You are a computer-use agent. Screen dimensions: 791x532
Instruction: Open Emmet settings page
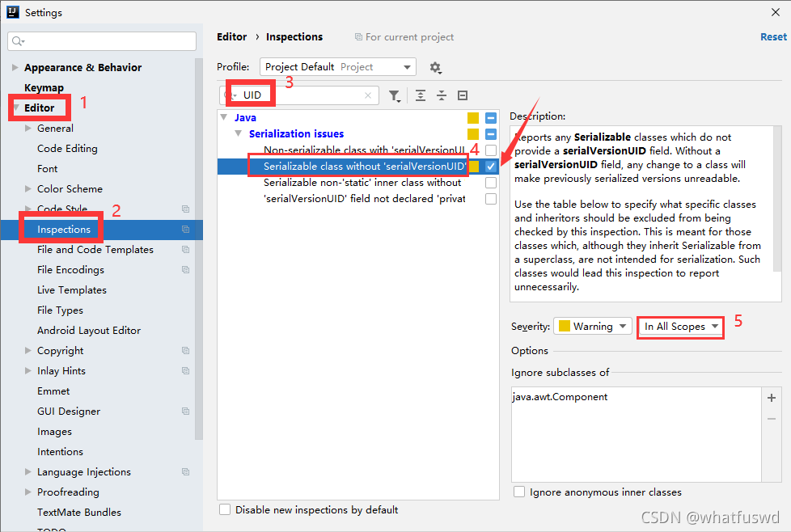[x=53, y=391]
